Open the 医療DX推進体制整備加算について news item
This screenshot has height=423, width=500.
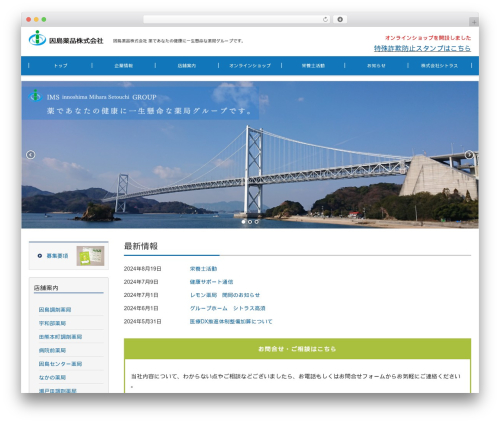(231, 321)
